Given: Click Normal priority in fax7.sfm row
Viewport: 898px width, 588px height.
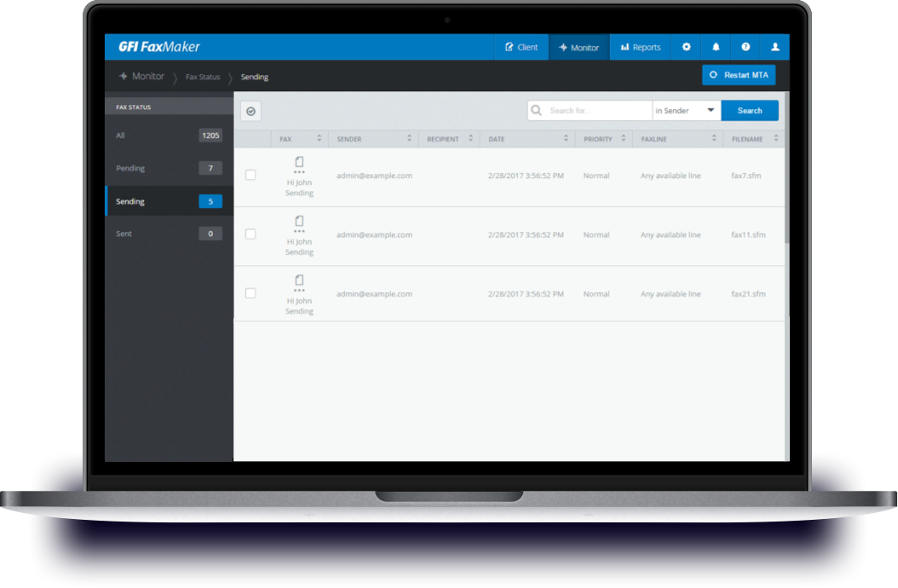Looking at the screenshot, I should (596, 176).
